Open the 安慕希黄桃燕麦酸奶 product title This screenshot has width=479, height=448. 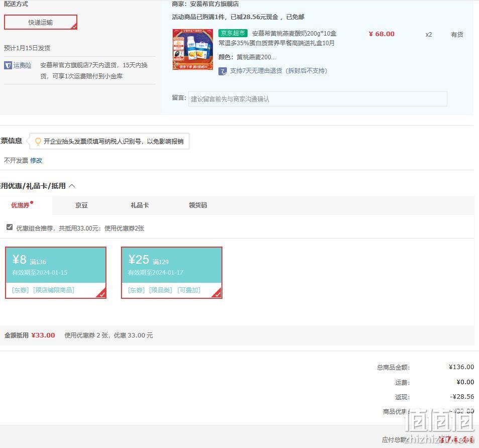(277, 38)
